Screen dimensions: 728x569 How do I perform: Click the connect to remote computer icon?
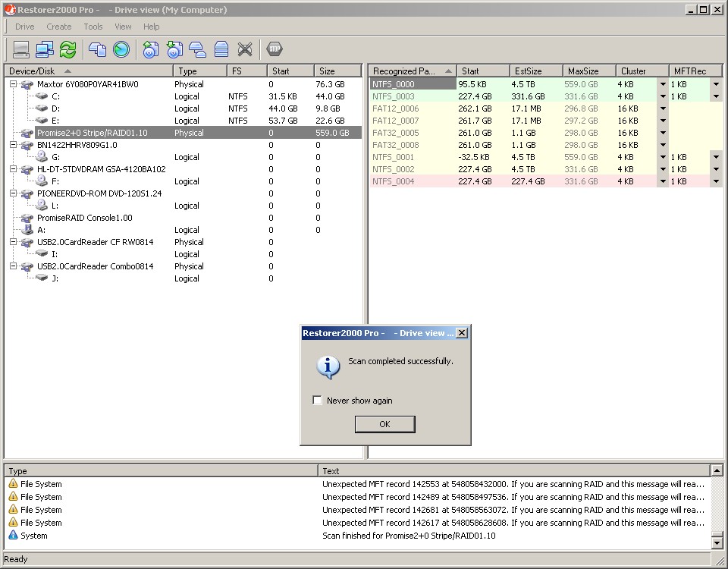pos(45,49)
